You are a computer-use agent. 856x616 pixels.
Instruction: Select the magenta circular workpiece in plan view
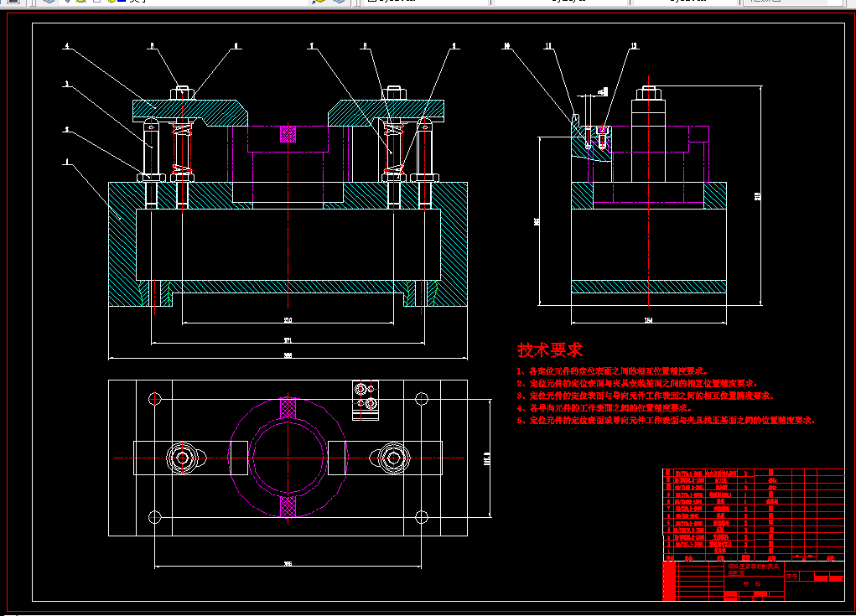point(288,458)
